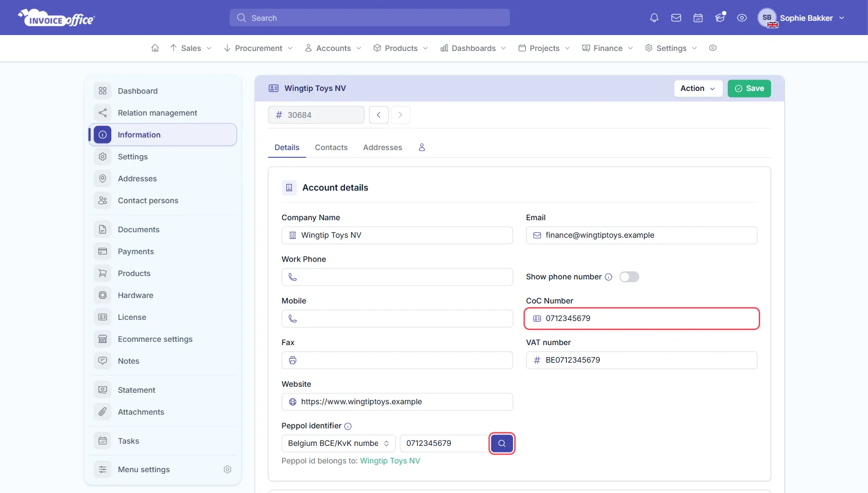Open Relation management in sidebar

tap(163, 113)
